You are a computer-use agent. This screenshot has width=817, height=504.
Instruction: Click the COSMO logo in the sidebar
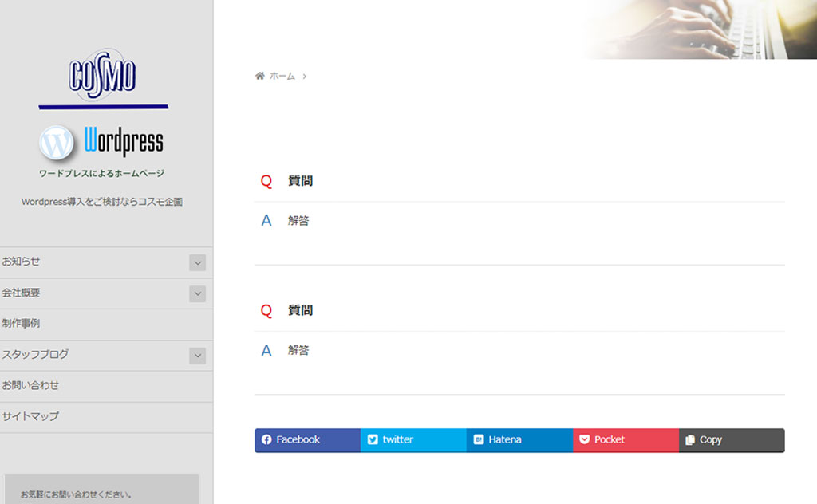coord(103,77)
